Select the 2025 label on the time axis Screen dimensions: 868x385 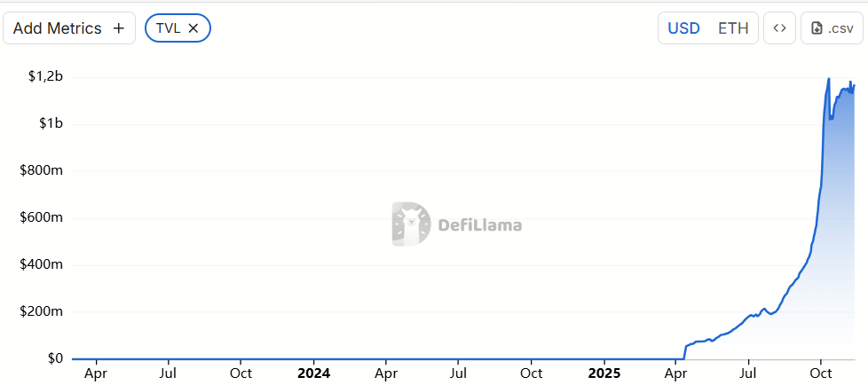[x=604, y=373]
